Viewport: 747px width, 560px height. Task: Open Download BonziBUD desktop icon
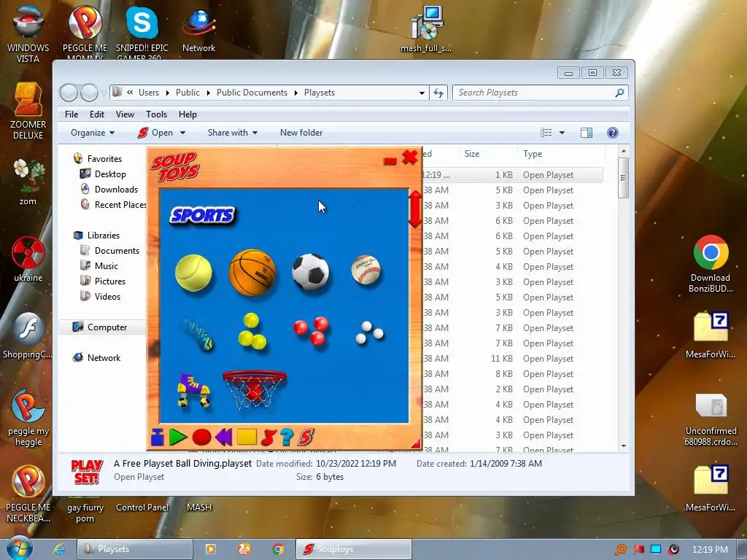(711, 263)
